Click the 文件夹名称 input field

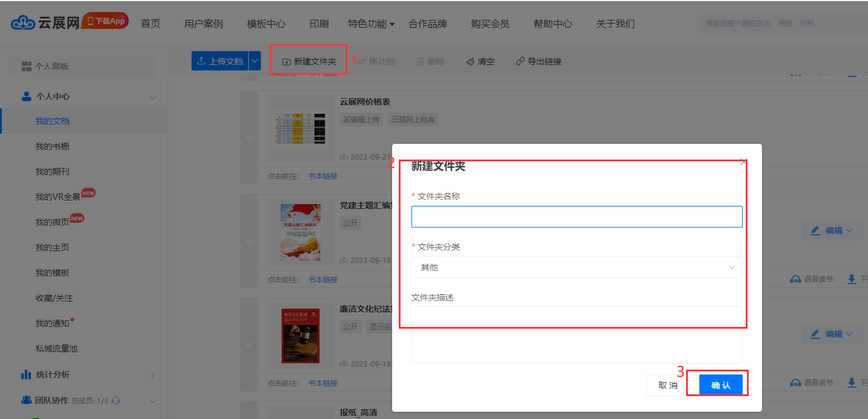coord(576,217)
